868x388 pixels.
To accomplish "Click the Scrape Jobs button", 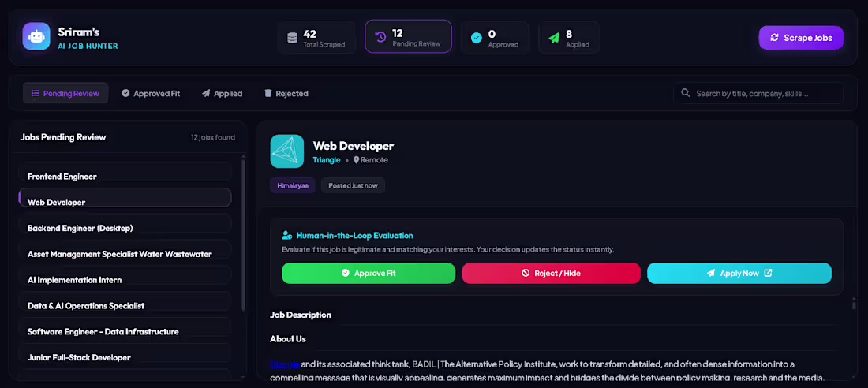I will (x=801, y=38).
